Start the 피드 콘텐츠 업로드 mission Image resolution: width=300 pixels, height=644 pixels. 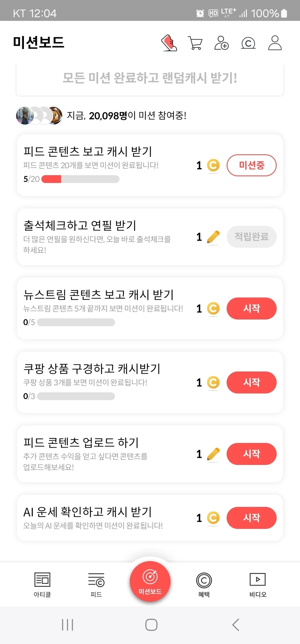pyautogui.click(x=252, y=454)
